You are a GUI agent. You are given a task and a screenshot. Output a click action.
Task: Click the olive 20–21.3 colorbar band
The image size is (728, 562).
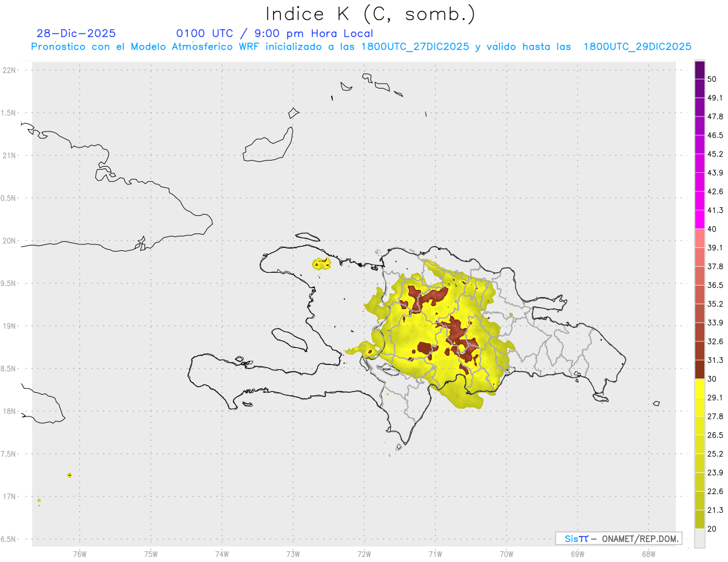point(699,520)
